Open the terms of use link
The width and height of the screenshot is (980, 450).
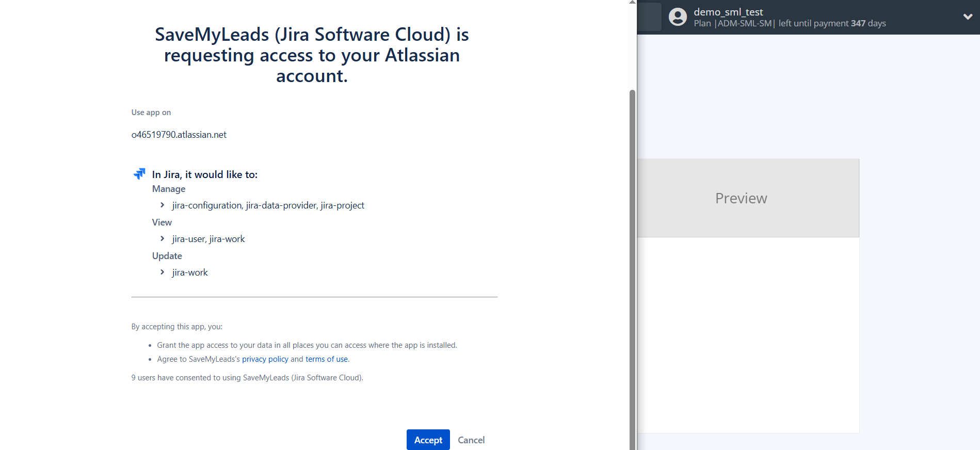(327, 359)
